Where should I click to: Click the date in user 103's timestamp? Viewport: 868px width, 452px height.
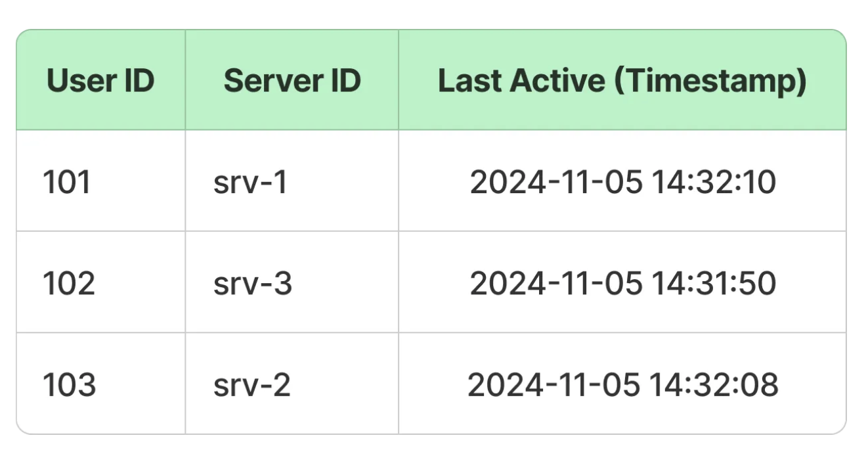tap(555, 384)
